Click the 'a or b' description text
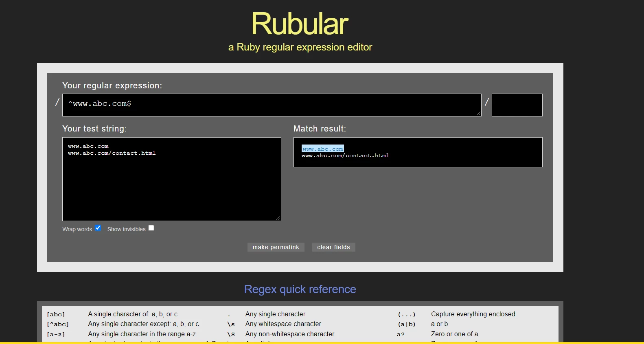Viewport: 644px width, 344px height. click(439, 324)
